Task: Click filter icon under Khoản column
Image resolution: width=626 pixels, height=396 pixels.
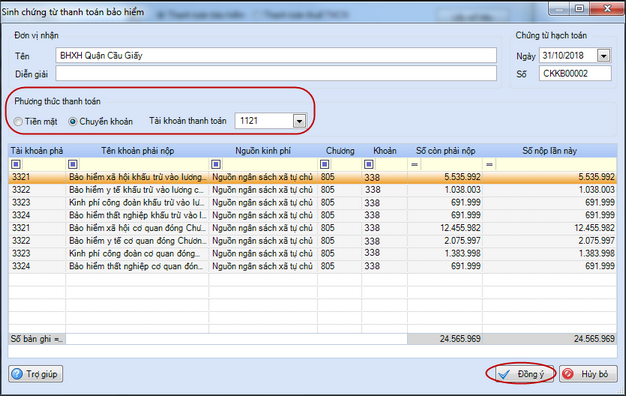Action: click(x=368, y=164)
